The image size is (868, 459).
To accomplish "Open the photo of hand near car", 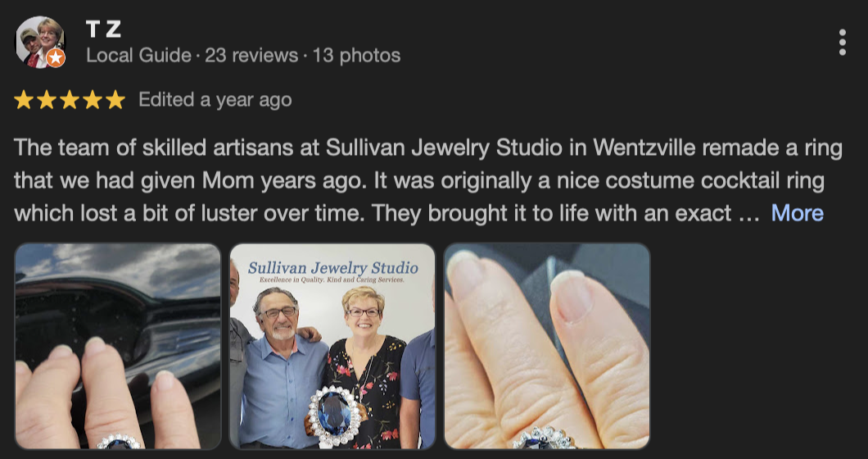I will click(118, 346).
